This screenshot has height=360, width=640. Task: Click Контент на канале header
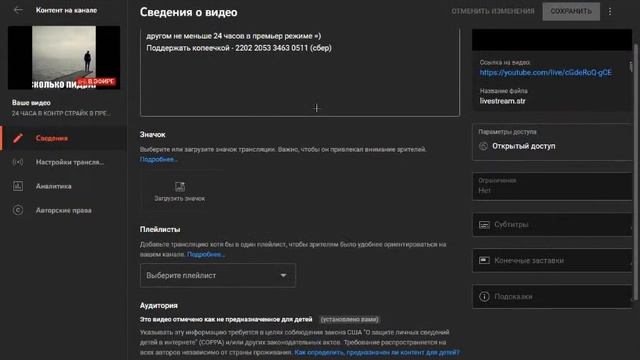(66, 10)
